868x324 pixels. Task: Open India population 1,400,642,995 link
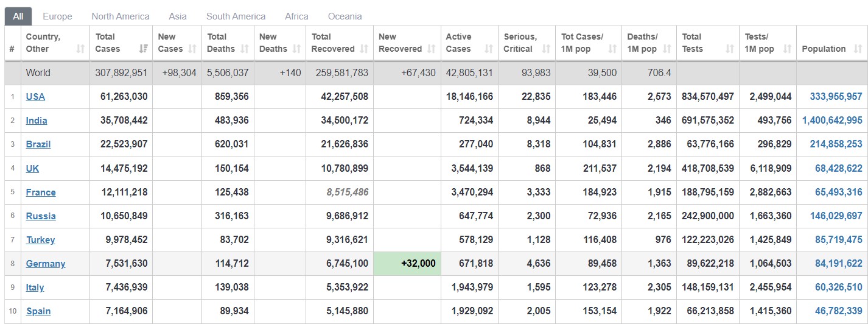832,121
